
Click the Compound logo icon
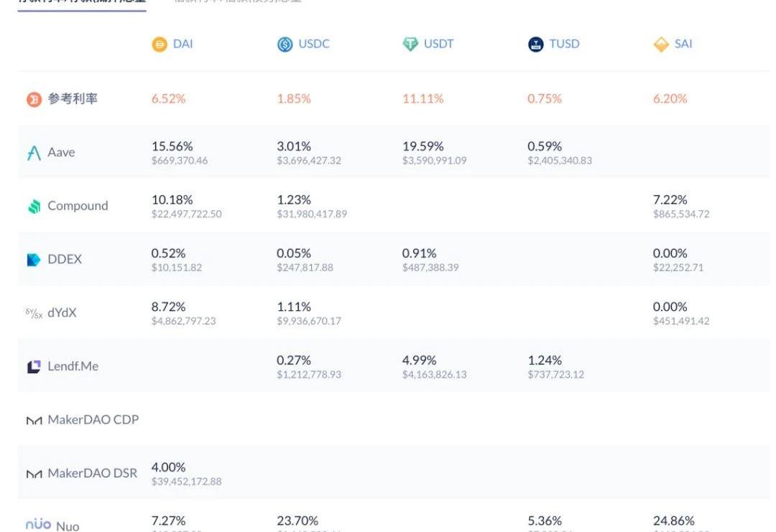coord(34,207)
